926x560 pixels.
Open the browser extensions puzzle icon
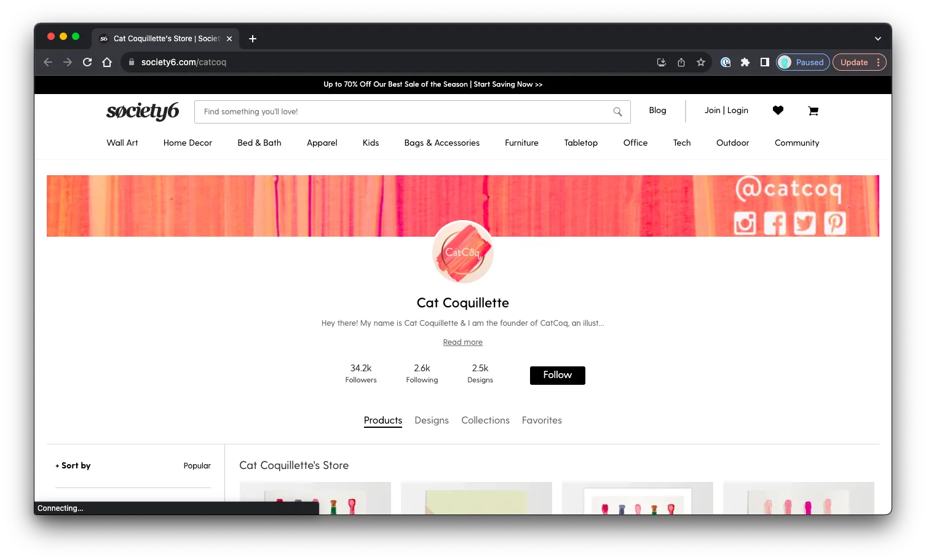(x=745, y=62)
